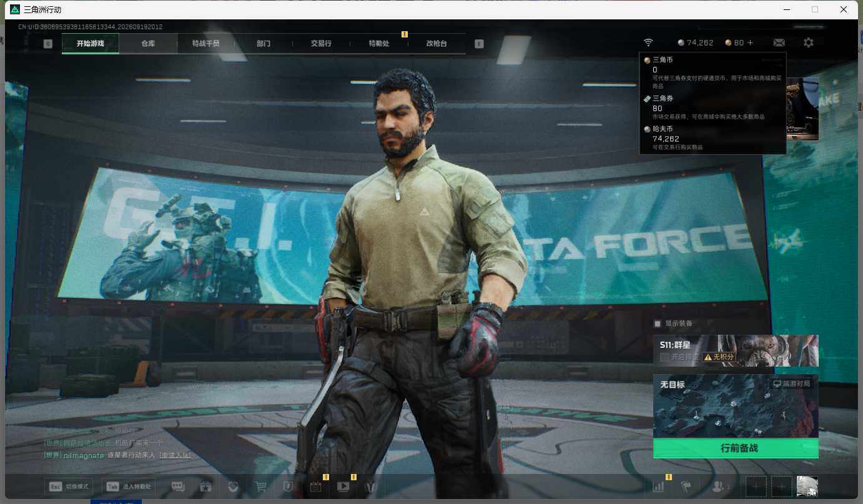Open the 改枪台 tab
863x504 pixels.
tap(436, 44)
